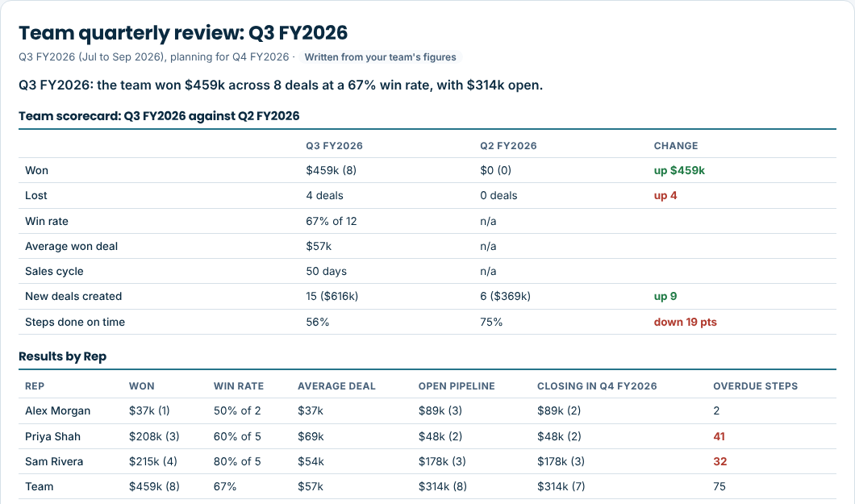855x504 pixels.
Task: Select Sam Rivera's "32" overdue steps value
Action: (719, 461)
